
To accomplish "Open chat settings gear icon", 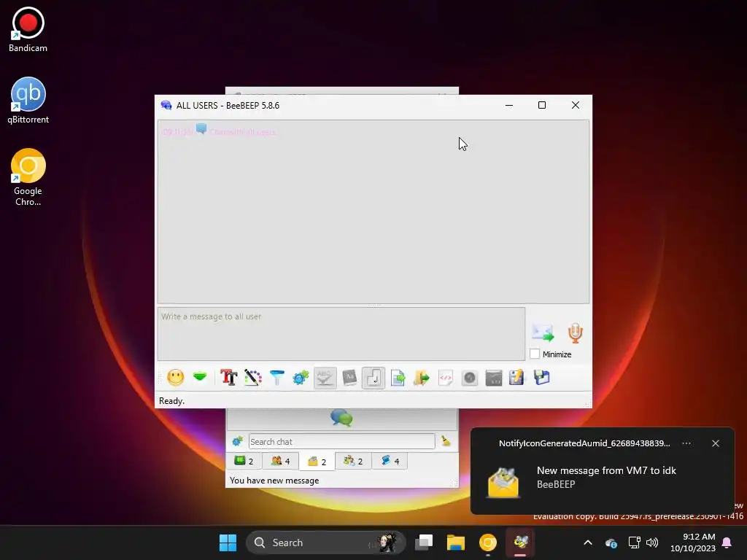I will [301, 378].
